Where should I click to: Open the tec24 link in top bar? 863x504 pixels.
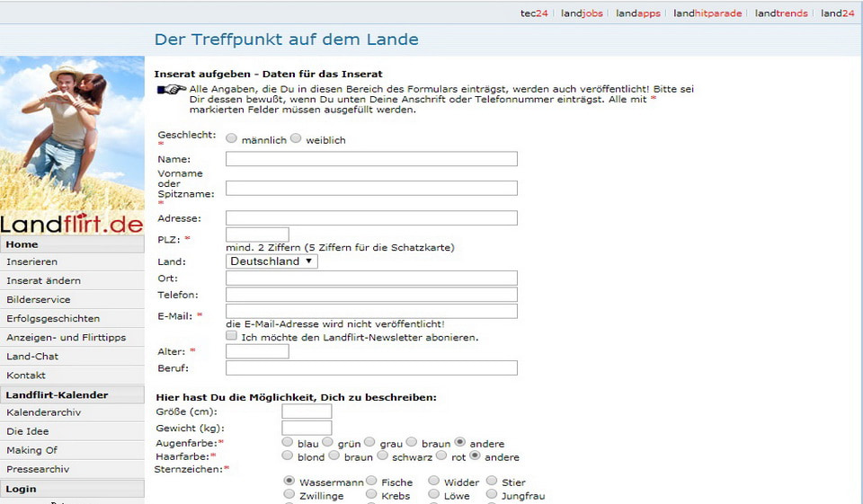[x=533, y=13]
